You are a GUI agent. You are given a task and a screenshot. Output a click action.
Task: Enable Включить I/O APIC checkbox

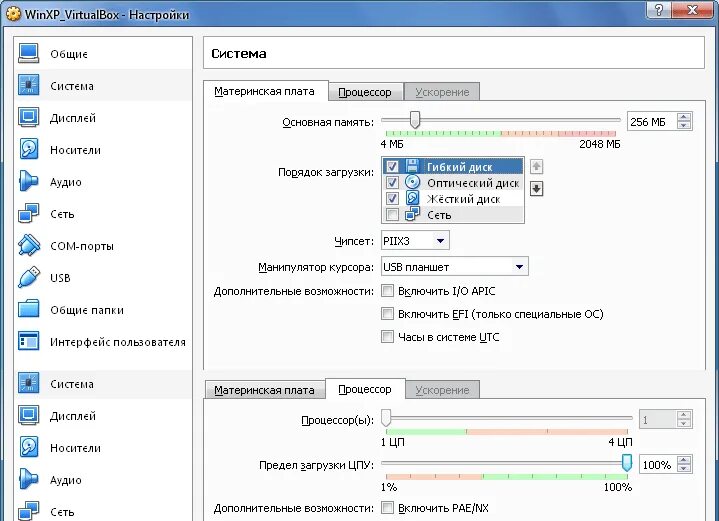pyautogui.click(x=387, y=290)
